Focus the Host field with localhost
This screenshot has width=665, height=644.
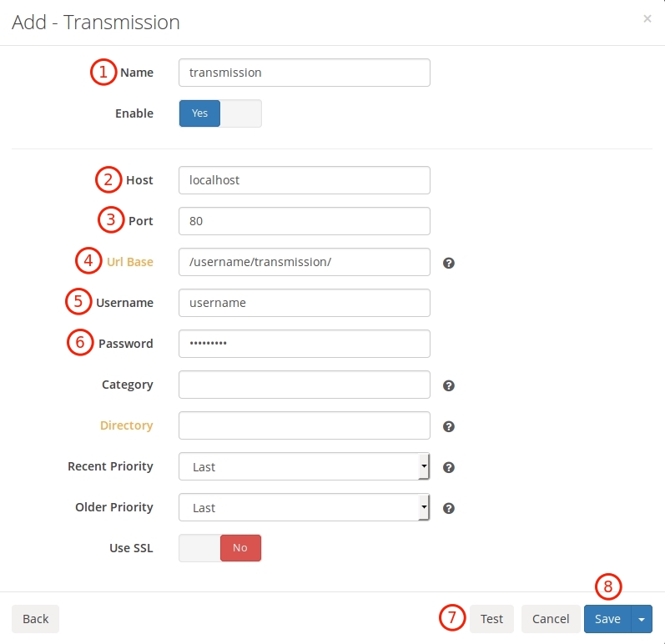(x=304, y=180)
